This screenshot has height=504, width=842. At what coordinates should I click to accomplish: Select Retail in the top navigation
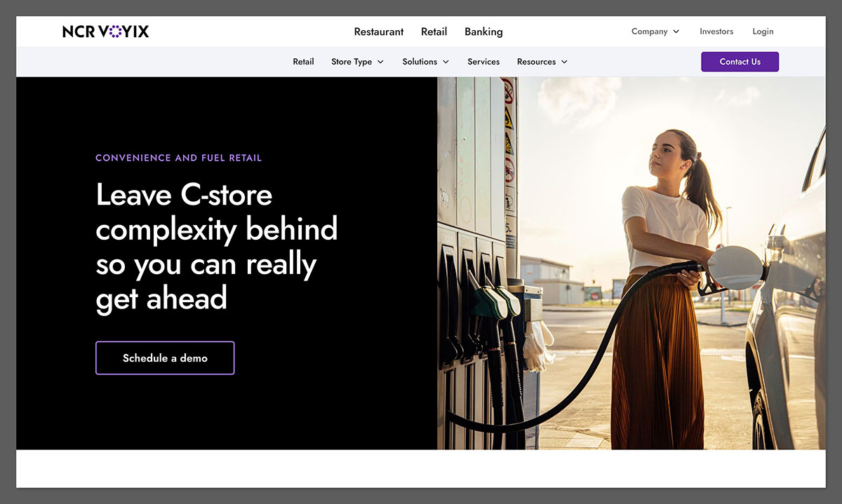tap(434, 32)
